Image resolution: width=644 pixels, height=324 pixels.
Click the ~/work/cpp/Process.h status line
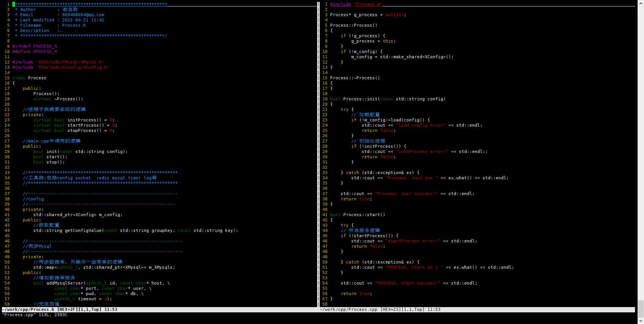pos(159,310)
